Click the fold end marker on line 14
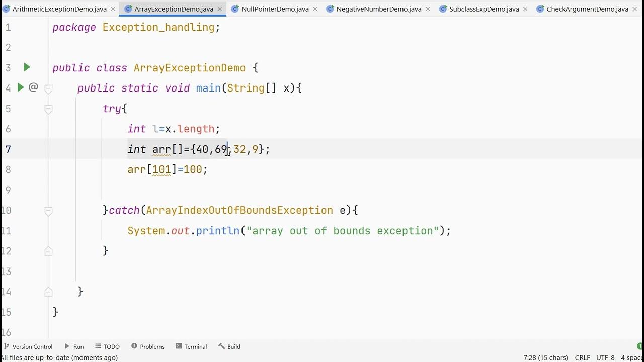This screenshot has width=644, height=362. (x=48, y=291)
